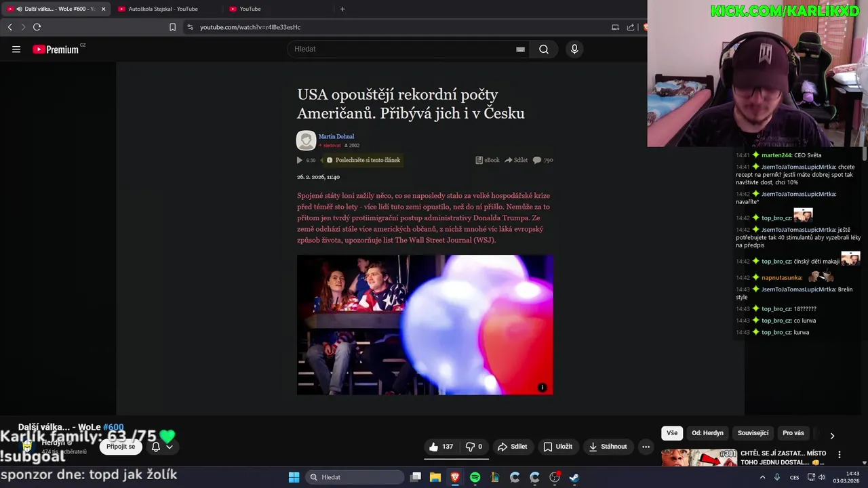
Task: Select the Od: Herdyn filter chip
Action: 707,433
